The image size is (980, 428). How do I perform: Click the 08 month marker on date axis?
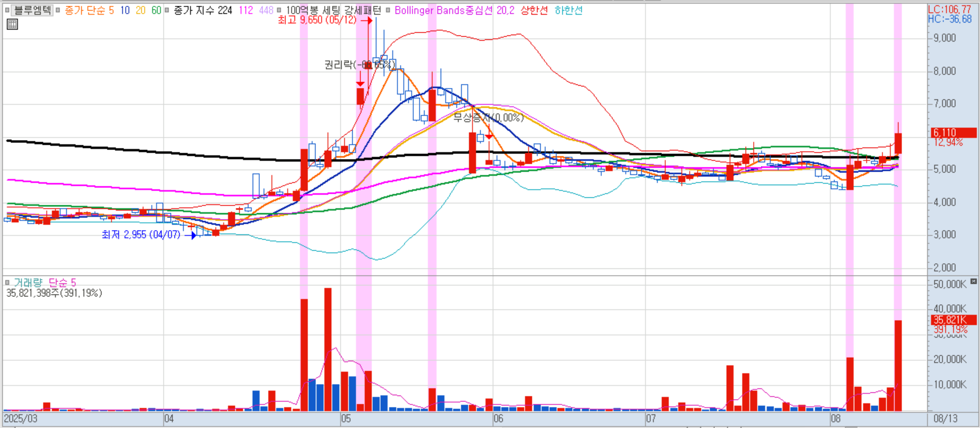835,419
